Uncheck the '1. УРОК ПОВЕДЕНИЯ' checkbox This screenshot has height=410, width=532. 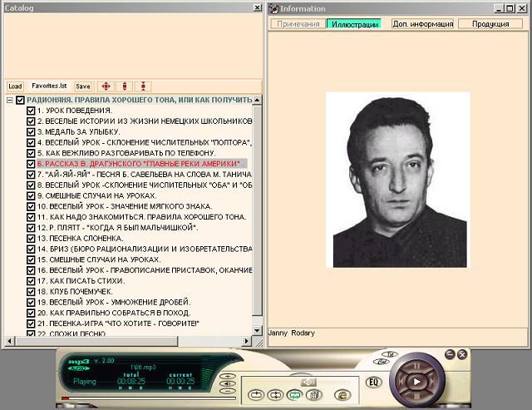pos(31,111)
